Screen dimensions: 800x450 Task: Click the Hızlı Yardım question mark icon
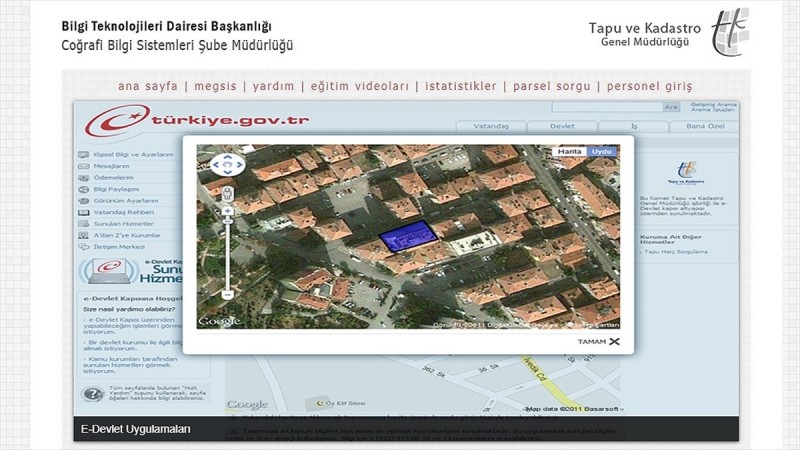92,394
